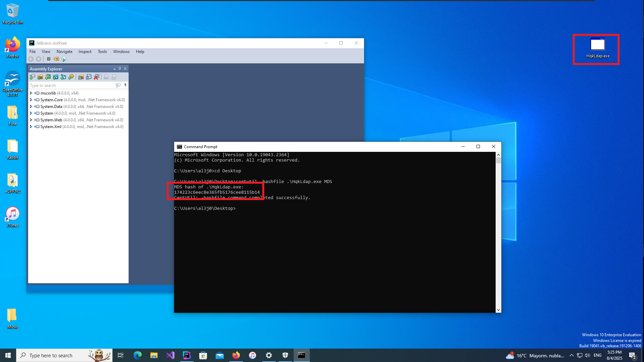This screenshot has width=644, height=362.
Task: Open the Navigate menu in dotPeek
Action: click(x=64, y=52)
